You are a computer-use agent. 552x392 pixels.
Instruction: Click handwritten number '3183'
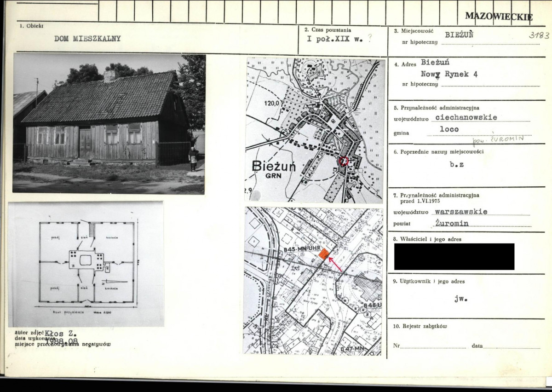tap(539, 35)
